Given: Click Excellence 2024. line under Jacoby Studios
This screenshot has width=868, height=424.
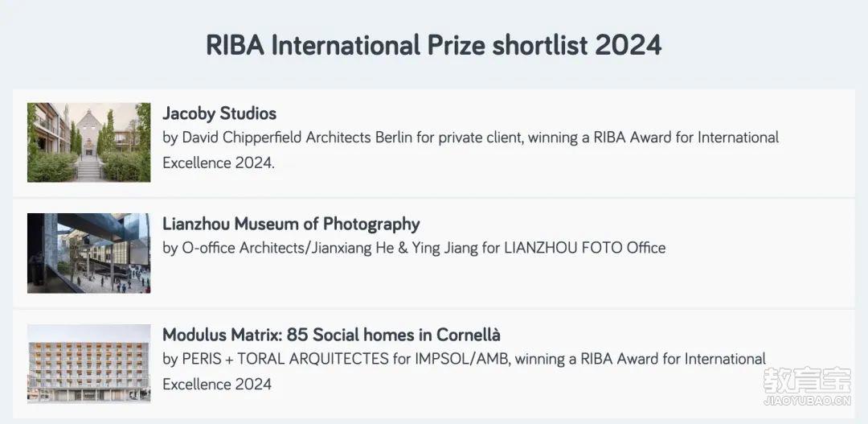Looking at the screenshot, I should 219,163.
